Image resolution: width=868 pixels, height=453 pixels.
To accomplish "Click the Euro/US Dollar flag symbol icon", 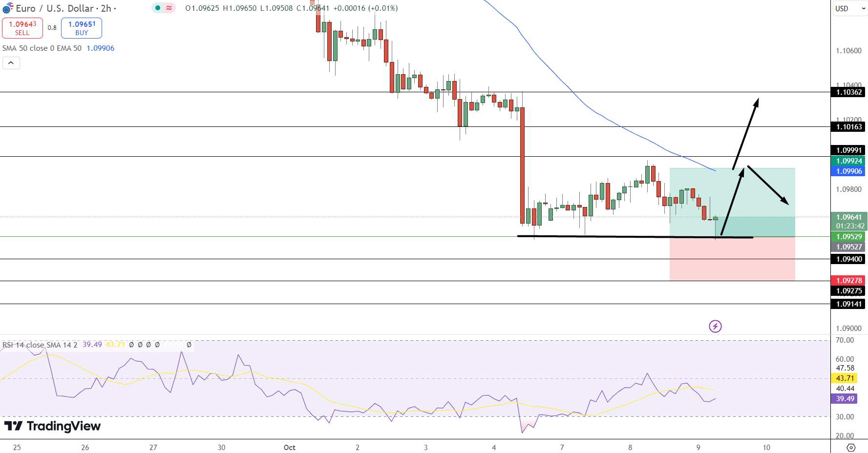I will 8,8.
